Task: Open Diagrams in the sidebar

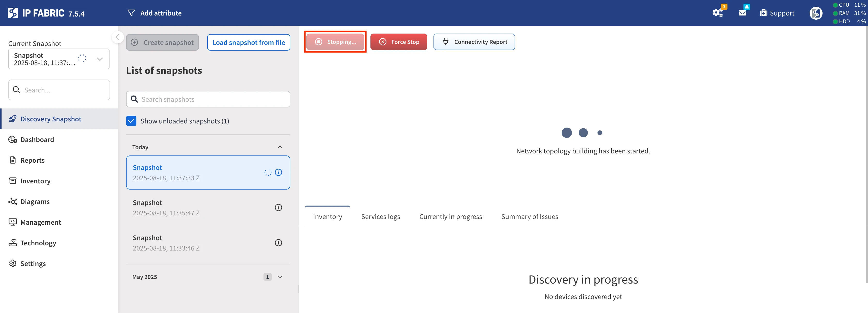Action: (x=35, y=201)
